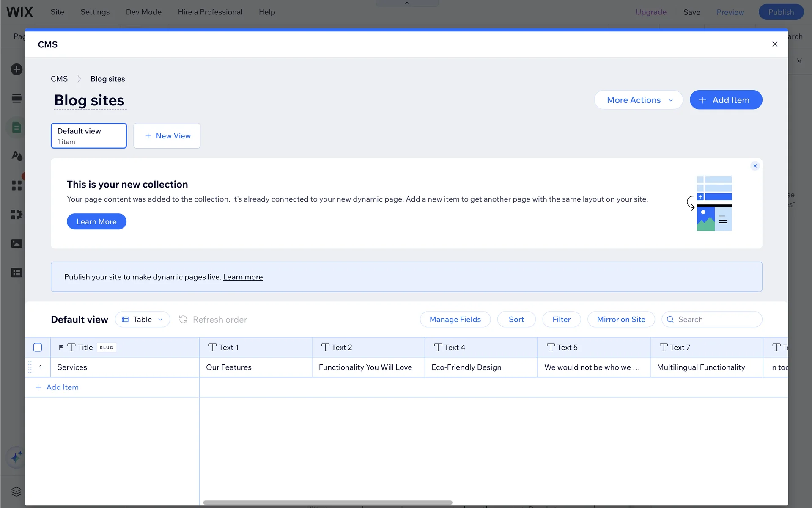Expand the More Actions dropdown
This screenshot has width=812, height=508.
coord(638,100)
